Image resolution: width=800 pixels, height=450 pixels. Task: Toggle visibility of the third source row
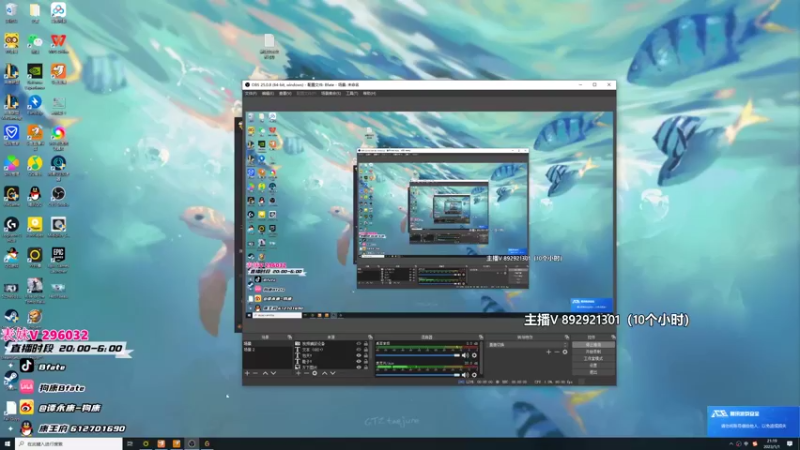tap(359, 355)
